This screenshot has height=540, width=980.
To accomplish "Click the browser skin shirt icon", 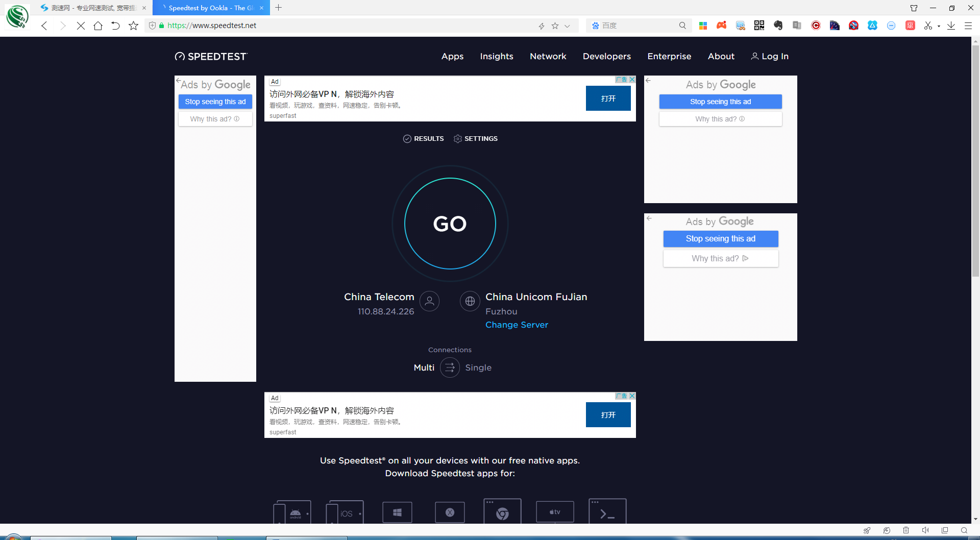I will point(914,8).
